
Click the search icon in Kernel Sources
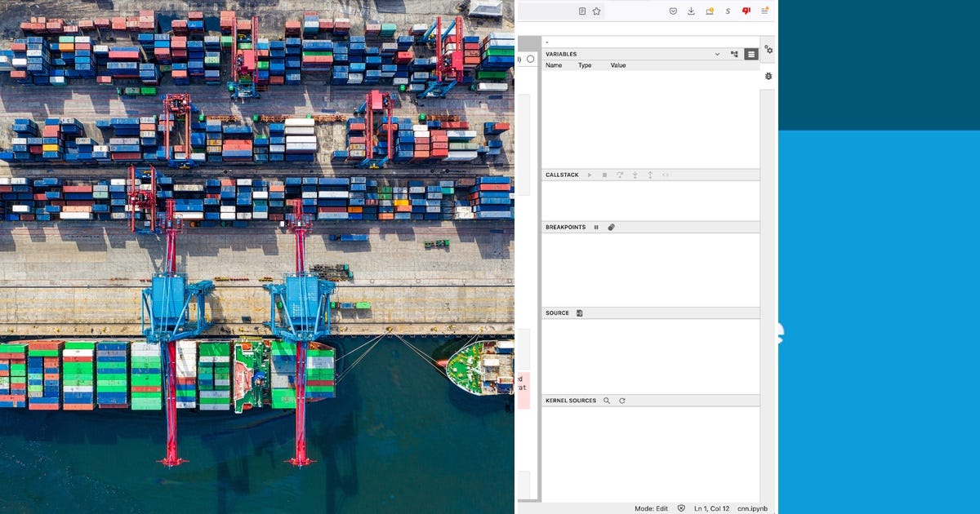[x=607, y=401]
